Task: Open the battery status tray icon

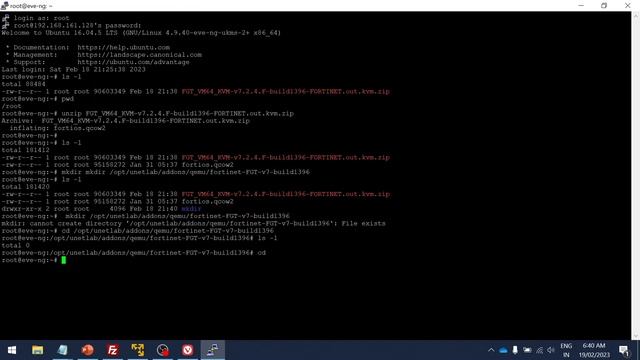Action: pos(527,350)
